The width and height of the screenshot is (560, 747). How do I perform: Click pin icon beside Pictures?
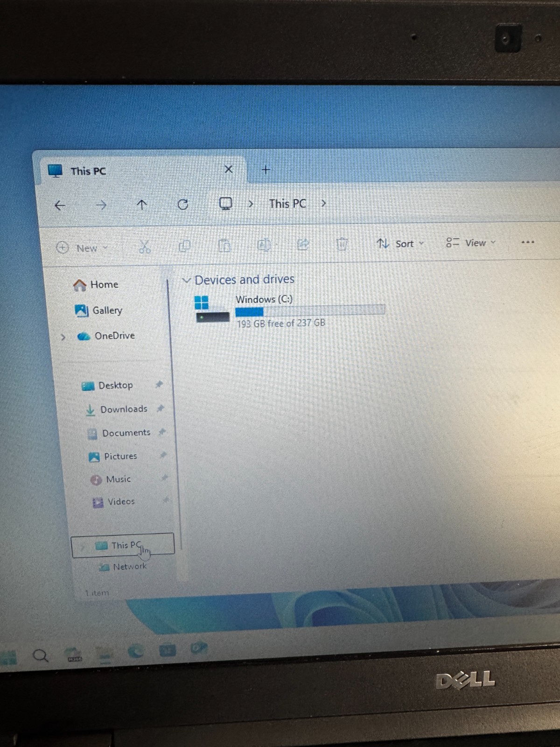click(x=163, y=455)
